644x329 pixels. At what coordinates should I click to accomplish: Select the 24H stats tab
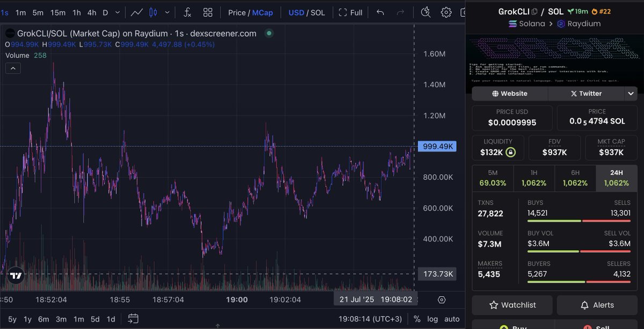pyautogui.click(x=617, y=178)
